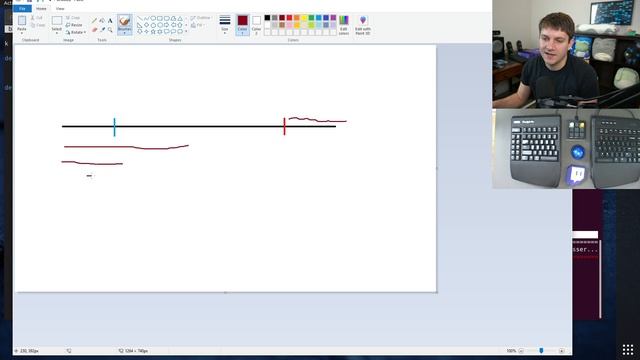Switch to the Home ribbon tab

[x=41, y=9]
